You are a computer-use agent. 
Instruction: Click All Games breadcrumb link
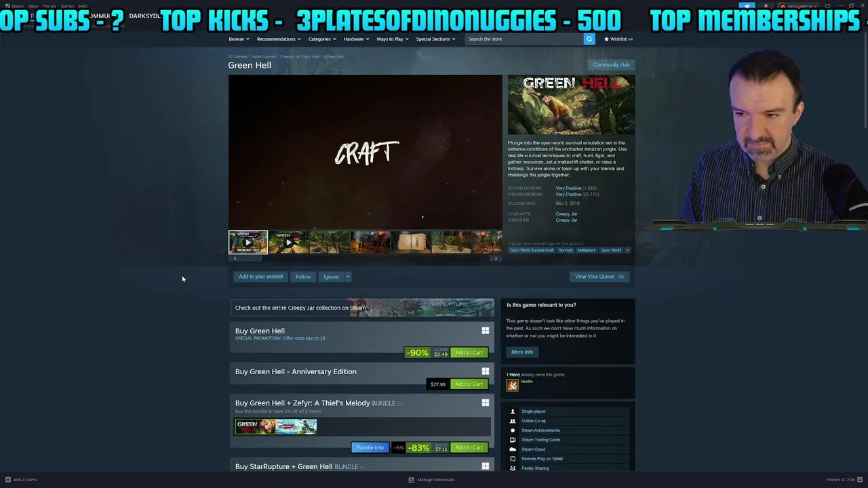pos(237,56)
